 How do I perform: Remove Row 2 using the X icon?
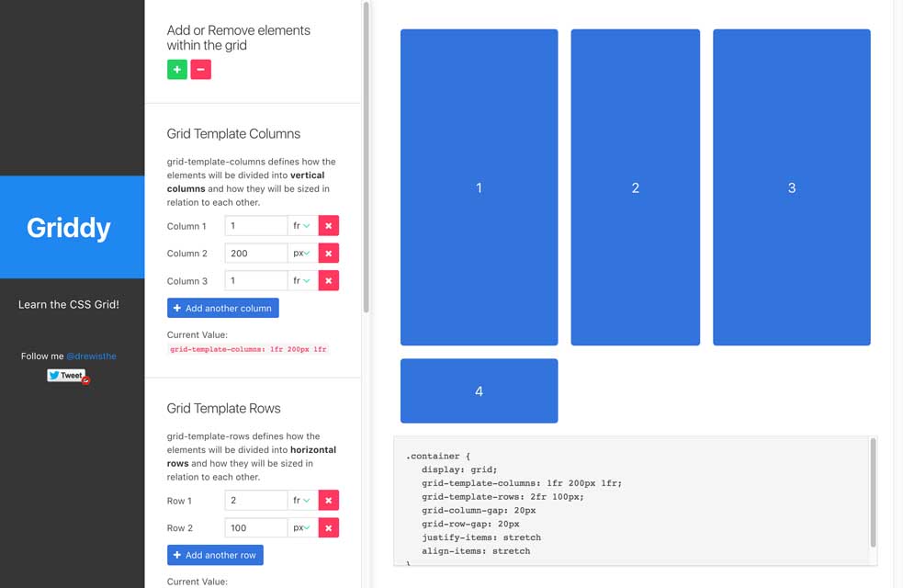328,528
